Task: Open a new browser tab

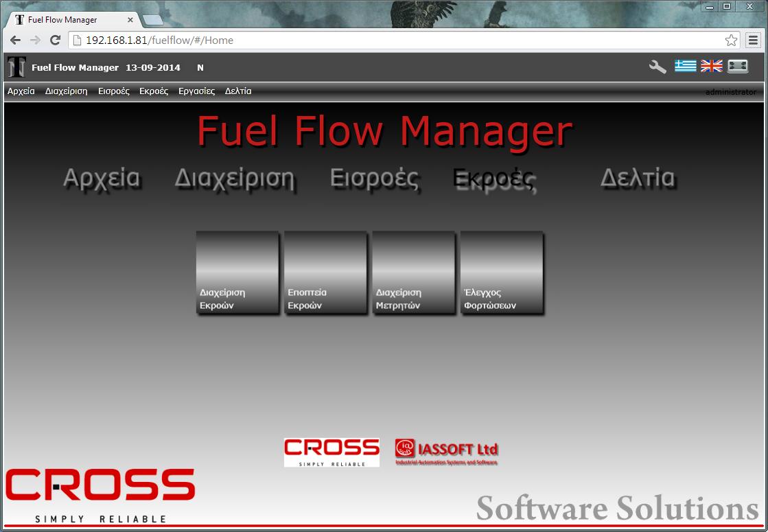Action: point(153,20)
